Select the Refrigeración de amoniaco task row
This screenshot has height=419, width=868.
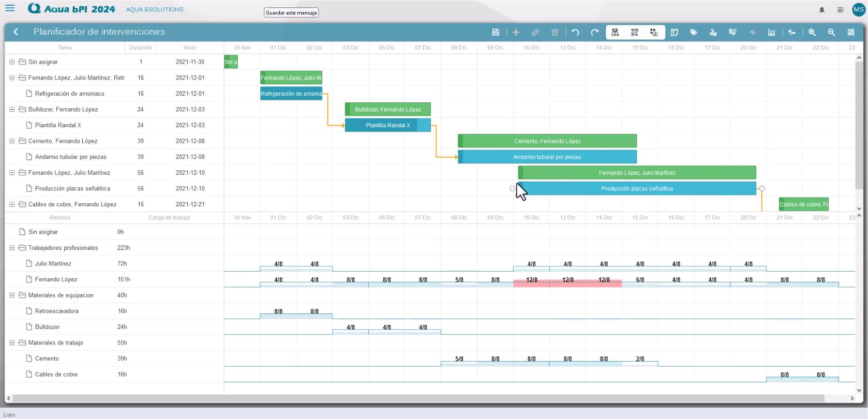coord(114,94)
